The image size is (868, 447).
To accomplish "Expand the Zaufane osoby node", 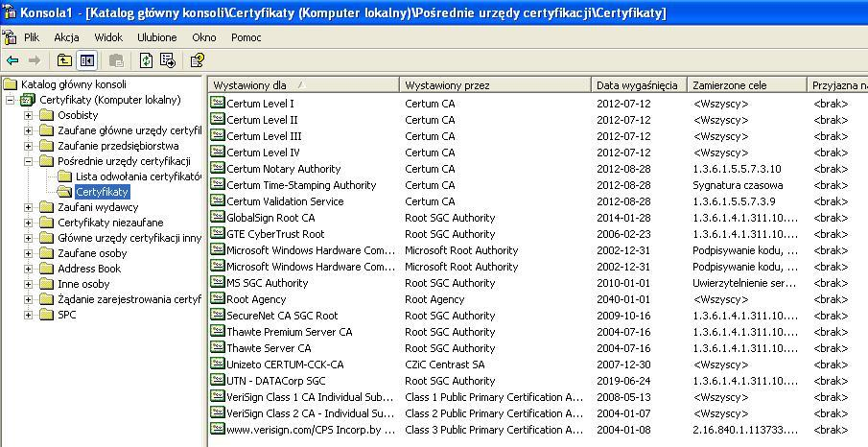I will (x=28, y=253).
